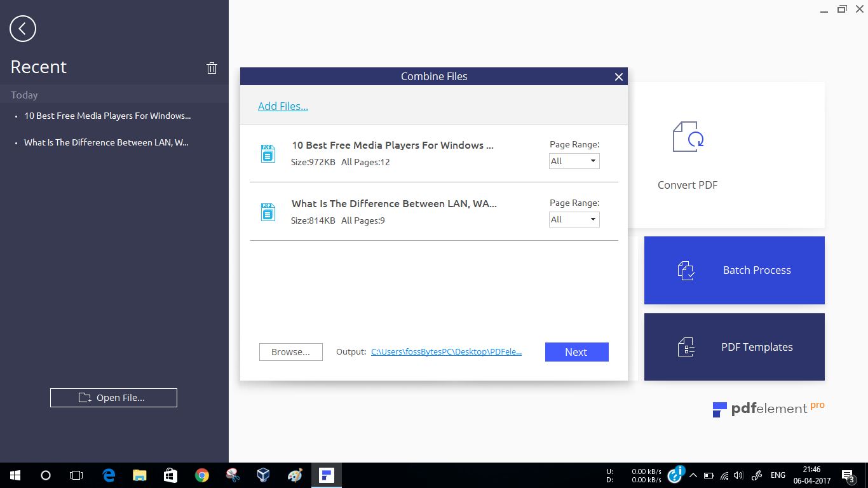Viewport: 868px width, 488px height.
Task: Open recent file 10 Best Free Media Players
Action: click(107, 116)
